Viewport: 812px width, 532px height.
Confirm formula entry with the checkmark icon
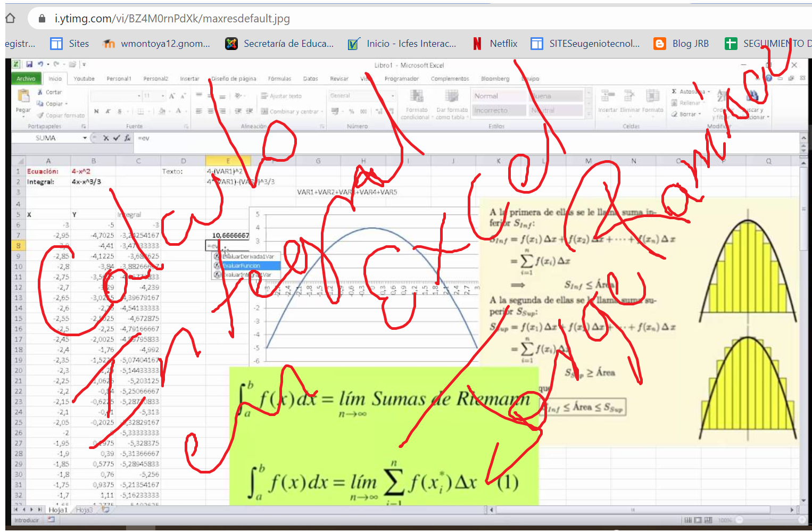point(116,138)
